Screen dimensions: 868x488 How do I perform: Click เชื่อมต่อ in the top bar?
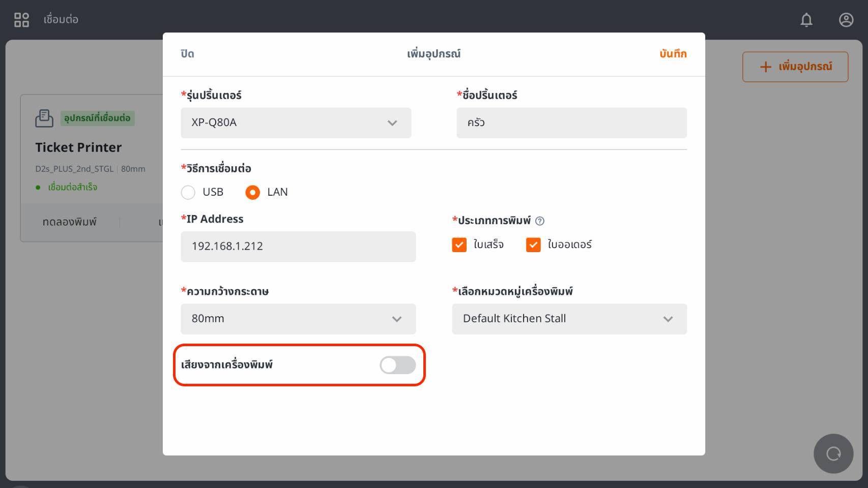pos(61,20)
